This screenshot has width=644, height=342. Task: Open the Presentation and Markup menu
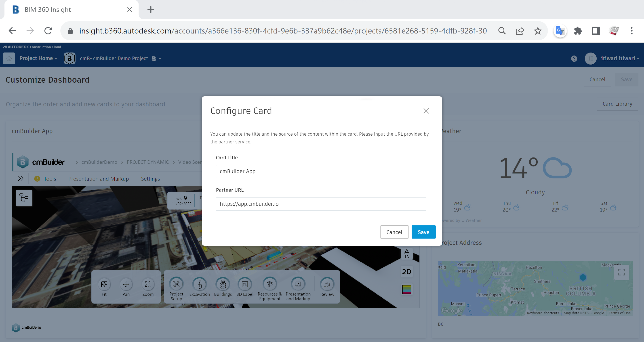point(99,179)
